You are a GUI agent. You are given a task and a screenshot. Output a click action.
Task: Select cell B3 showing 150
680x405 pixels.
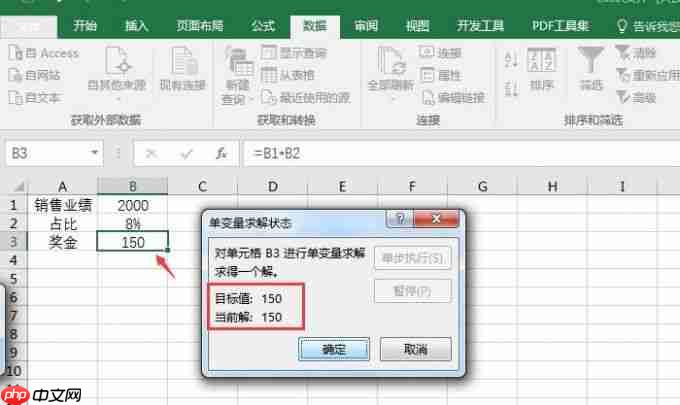click(133, 242)
